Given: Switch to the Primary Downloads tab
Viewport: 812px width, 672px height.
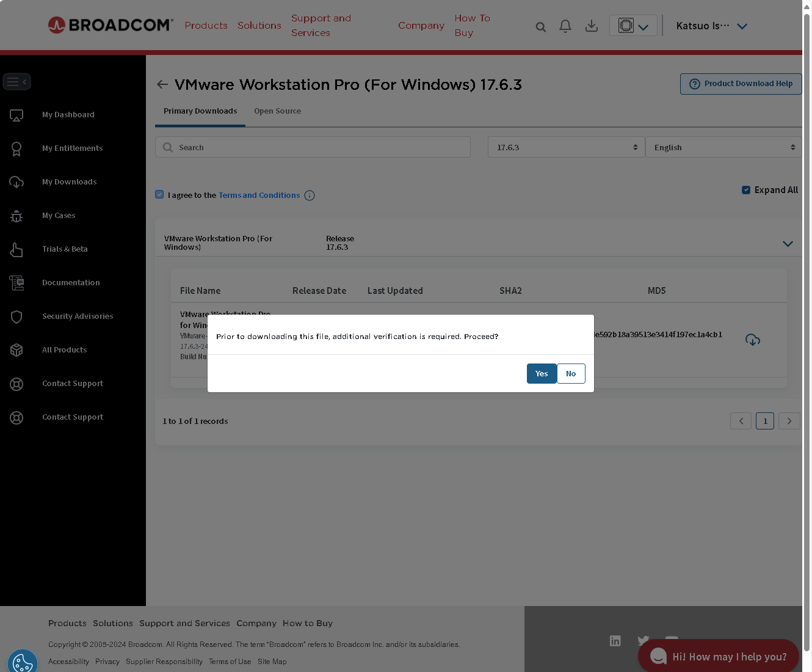Looking at the screenshot, I should coord(200,111).
